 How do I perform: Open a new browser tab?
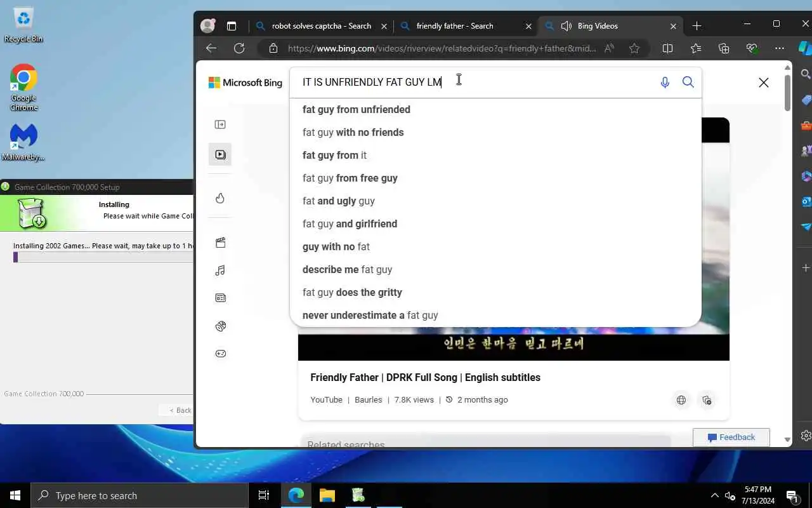coord(697,26)
